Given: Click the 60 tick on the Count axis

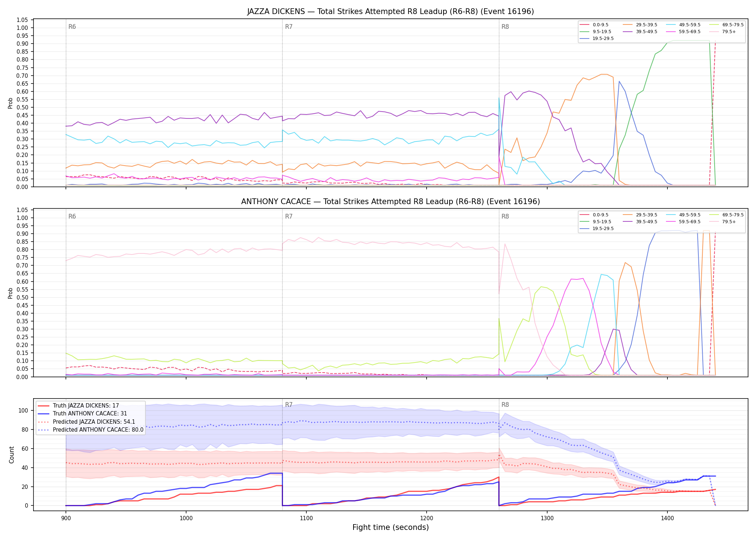Looking at the screenshot, I should coord(25,449).
